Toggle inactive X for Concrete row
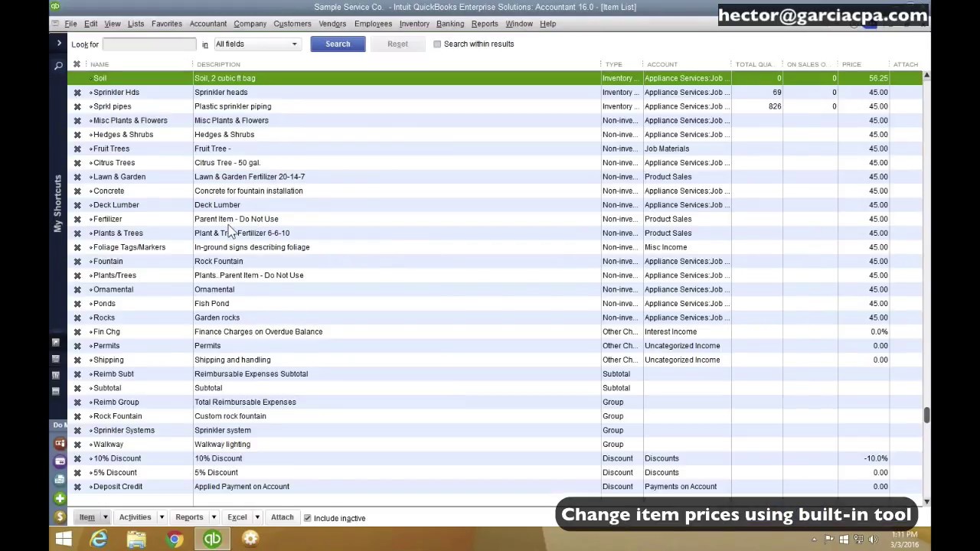 click(x=77, y=191)
